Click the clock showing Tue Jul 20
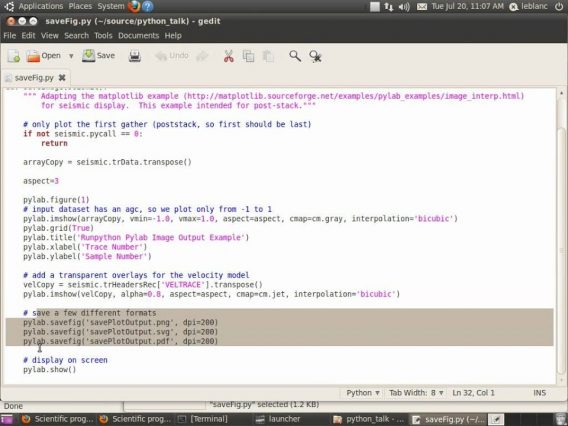Viewport: 568px width, 426px height. click(x=467, y=6)
